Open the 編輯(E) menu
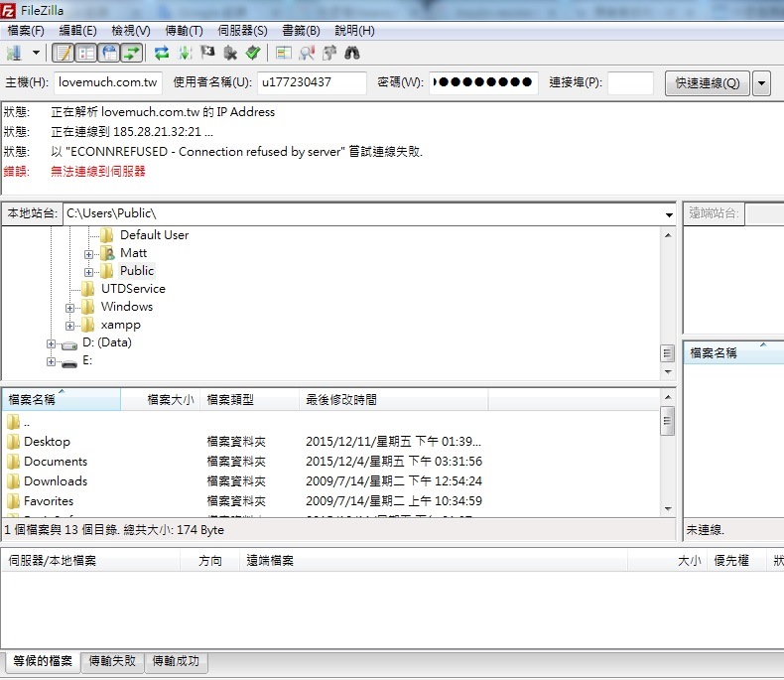The width and height of the screenshot is (784, 680). pyautogui.click(x=77, y=31)
